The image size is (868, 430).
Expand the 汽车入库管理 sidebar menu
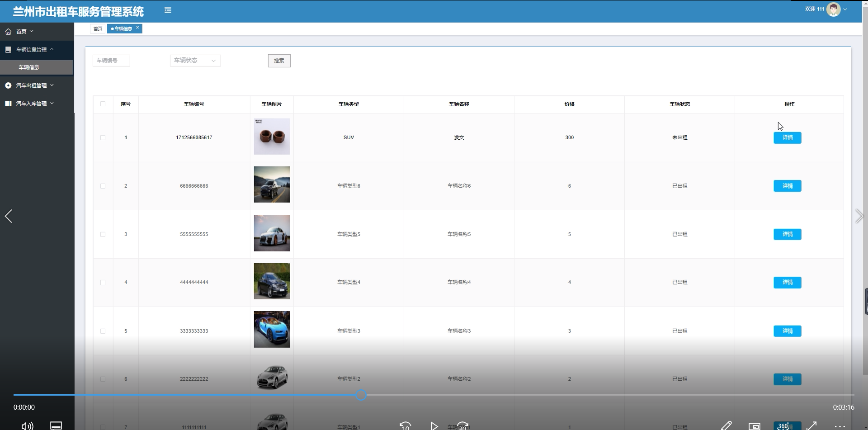pos(52,103)
